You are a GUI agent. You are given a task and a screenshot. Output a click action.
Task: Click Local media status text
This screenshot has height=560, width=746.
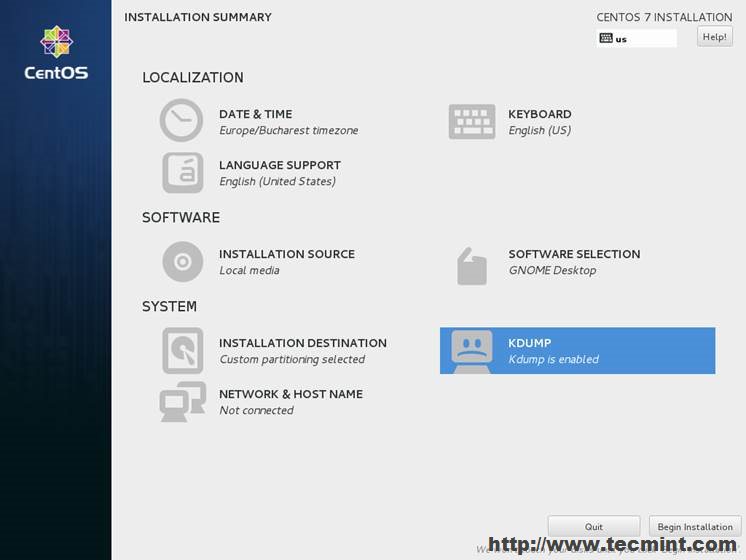(x=249, y=270)
